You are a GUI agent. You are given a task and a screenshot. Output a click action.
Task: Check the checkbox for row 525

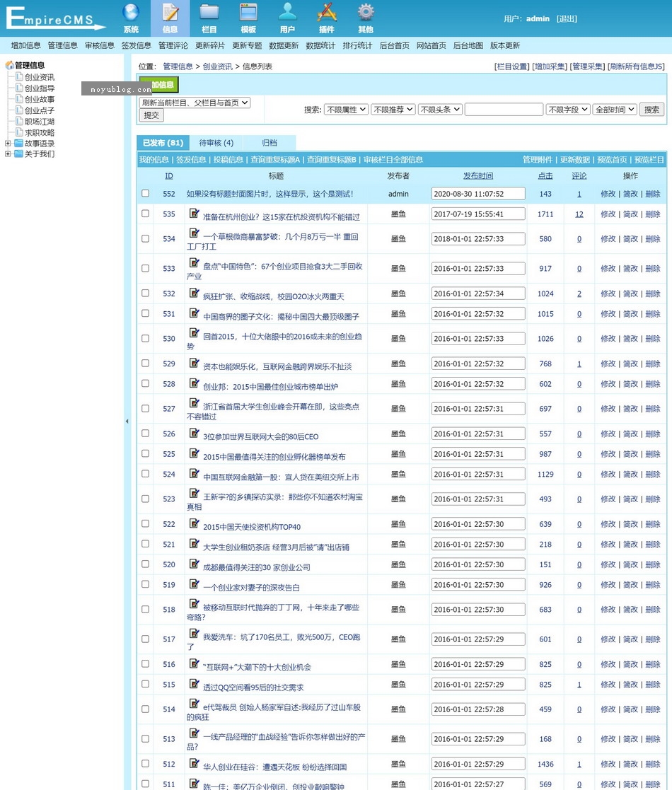point(146,453)
